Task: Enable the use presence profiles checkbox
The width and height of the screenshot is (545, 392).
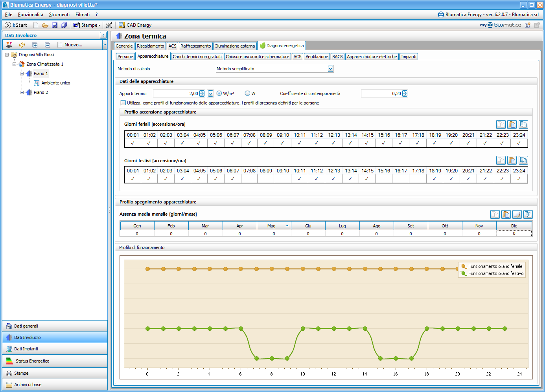Action: pos(123,103)
